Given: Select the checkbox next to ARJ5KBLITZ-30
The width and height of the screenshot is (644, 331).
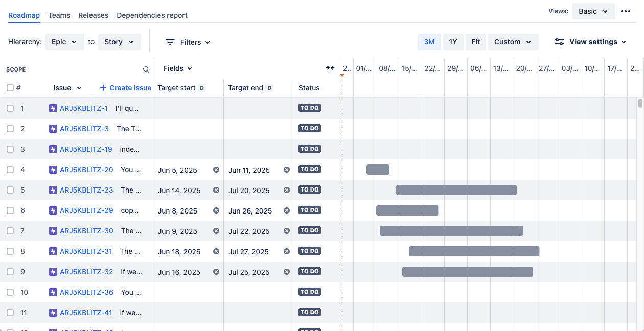Looking at the screenshot, I should [x=10, y=230].
